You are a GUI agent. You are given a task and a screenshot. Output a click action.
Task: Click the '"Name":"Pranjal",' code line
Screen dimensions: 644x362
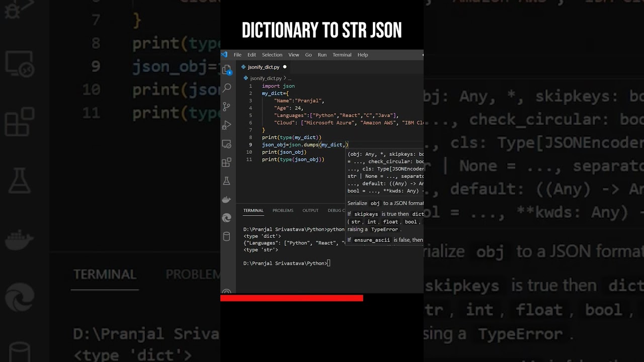[299, 101]
